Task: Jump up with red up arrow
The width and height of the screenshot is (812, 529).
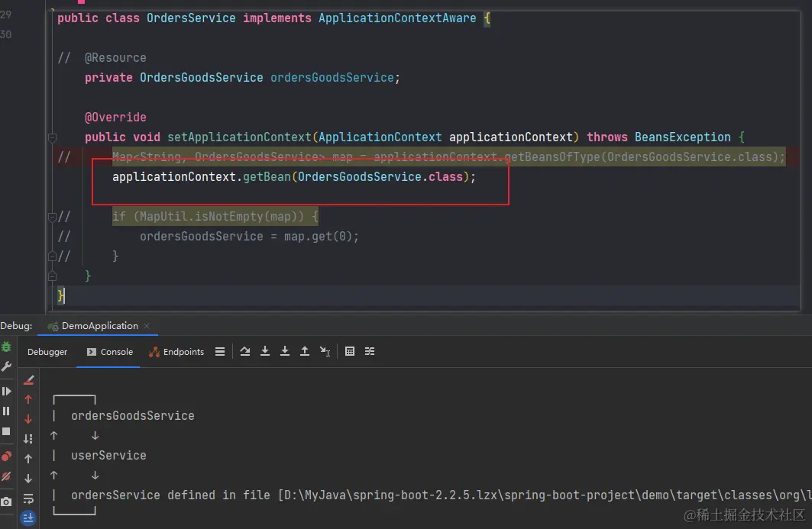Action: [x=28, y=399]
